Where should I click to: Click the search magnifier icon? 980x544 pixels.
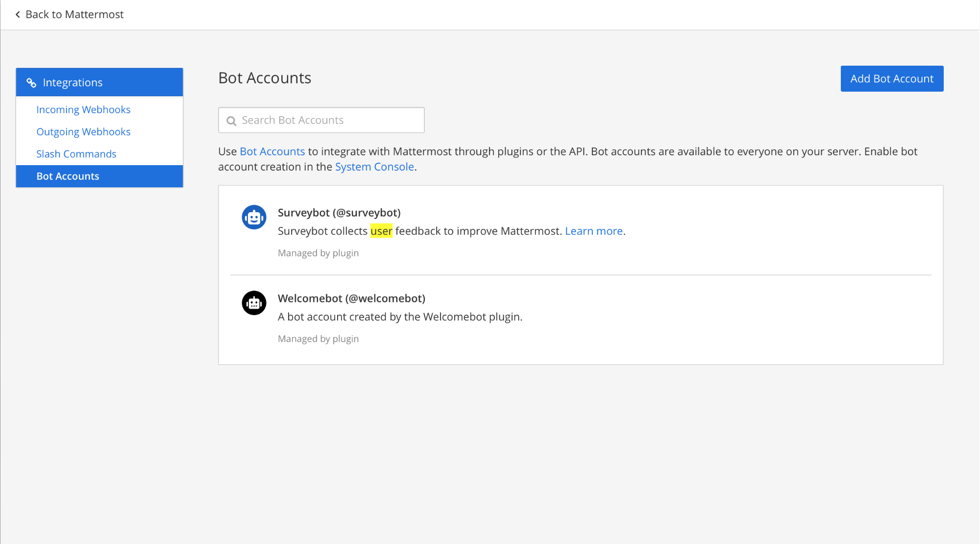pyautogui.click(x=231, y=121)
